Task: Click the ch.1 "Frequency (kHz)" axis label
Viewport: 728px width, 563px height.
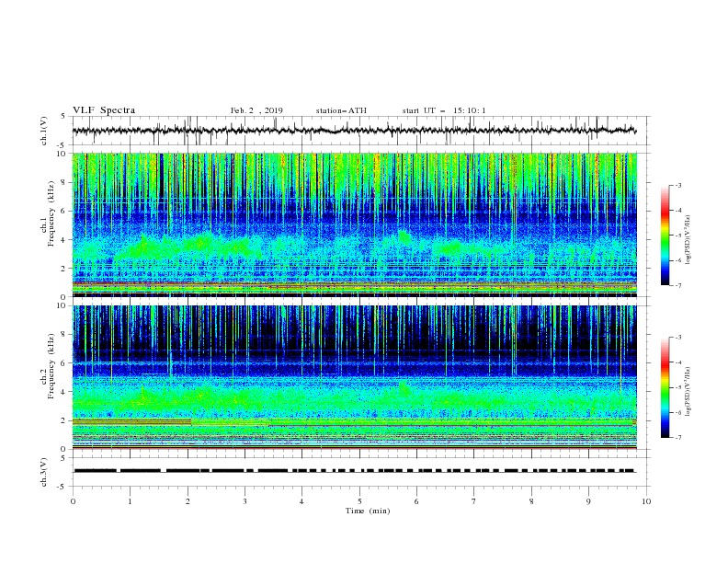Action: [51, 215]
